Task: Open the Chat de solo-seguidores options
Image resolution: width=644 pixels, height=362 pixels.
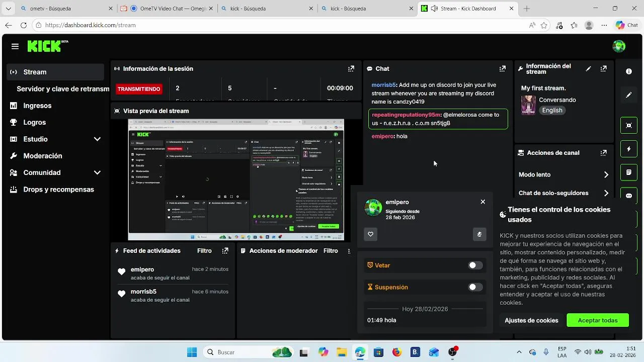Action: (563, 193)
